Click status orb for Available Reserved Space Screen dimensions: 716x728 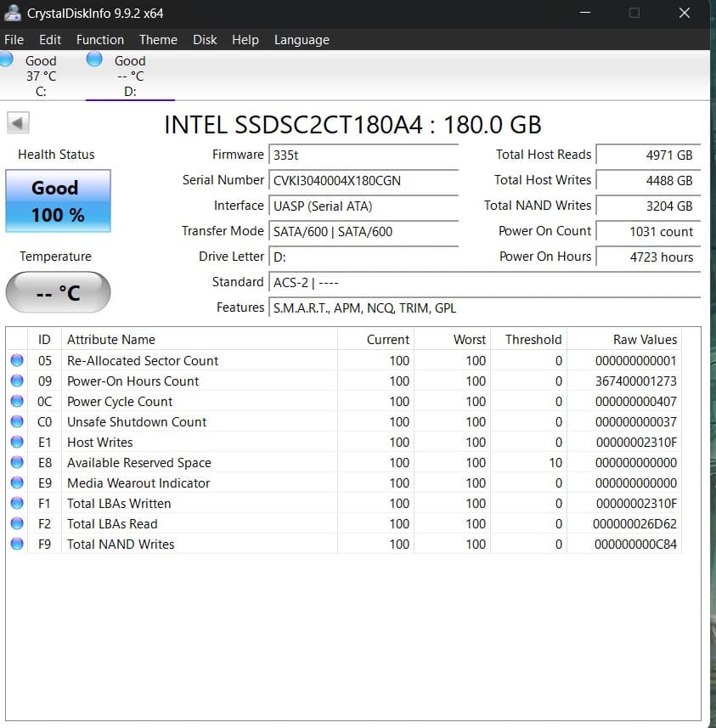pyautogui.click(x=17, y=462)
